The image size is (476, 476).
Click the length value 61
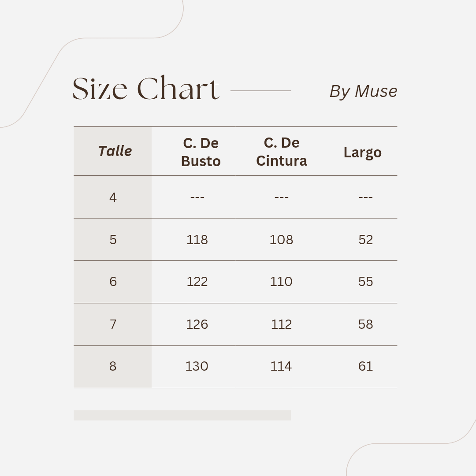coord(365,366)
